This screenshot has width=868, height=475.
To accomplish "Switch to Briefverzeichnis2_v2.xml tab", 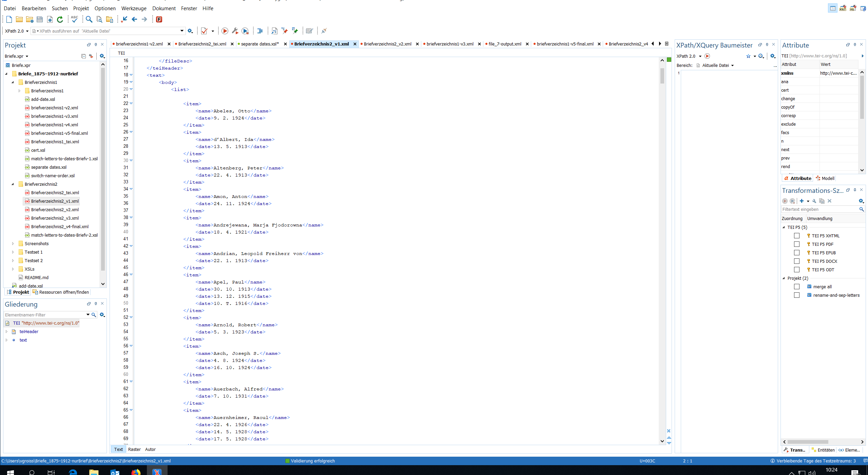I will click(387, 44).
